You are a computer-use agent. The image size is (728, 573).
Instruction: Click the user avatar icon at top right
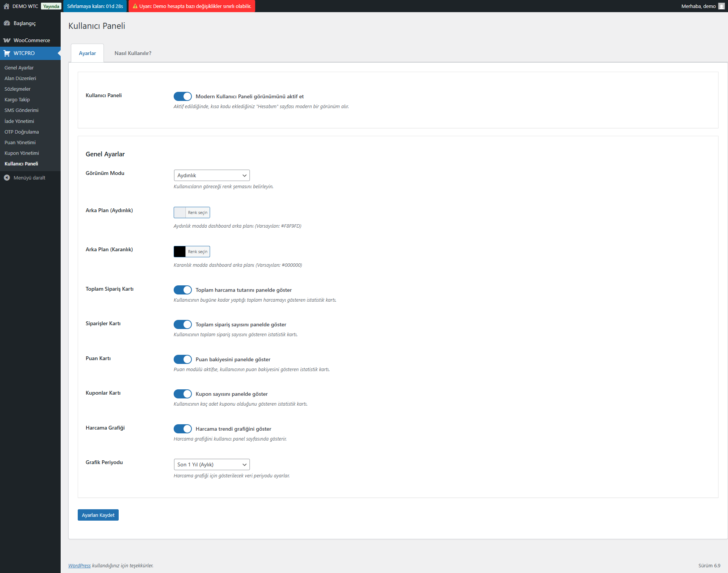pyautogui.click(x=721, y=6)
